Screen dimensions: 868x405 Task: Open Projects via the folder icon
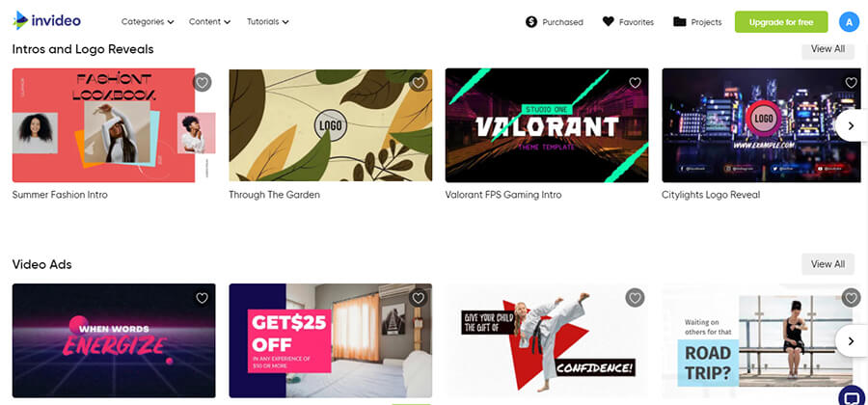(679, 21)
